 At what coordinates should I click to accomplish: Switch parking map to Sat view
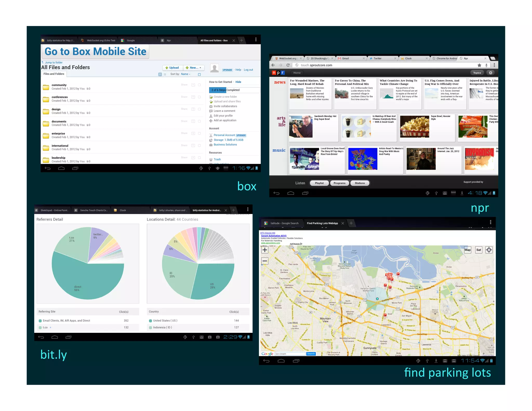(478, 250)
